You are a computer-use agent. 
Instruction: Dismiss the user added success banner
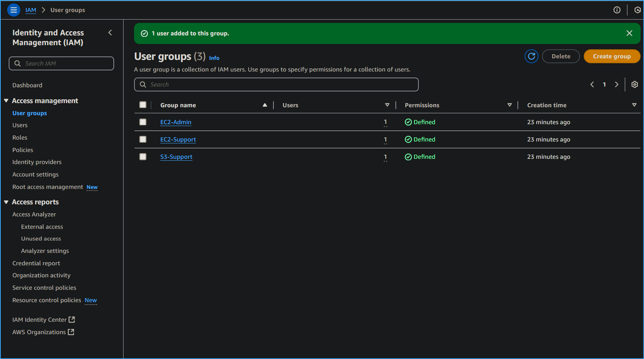pos(629,33)
